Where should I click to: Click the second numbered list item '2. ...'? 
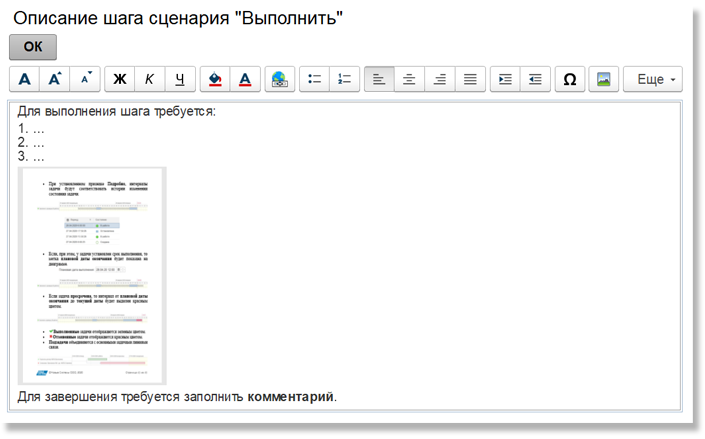click(31, 143)
